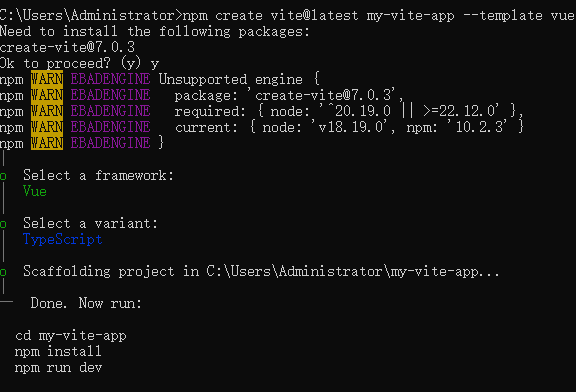Viewport: 576px width, 392px height.
Task: Click the last yellow WARN badge
Action: coord(47,143)
